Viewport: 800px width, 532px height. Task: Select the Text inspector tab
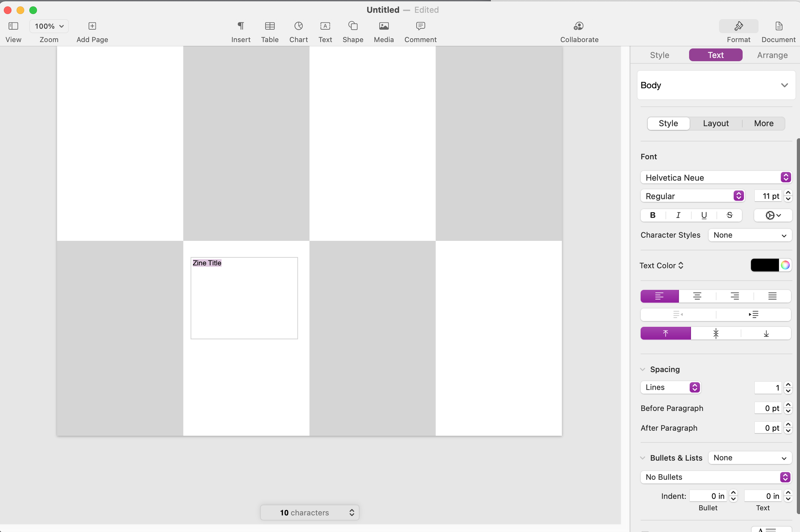pyautogui.click(x=715, y=55)
